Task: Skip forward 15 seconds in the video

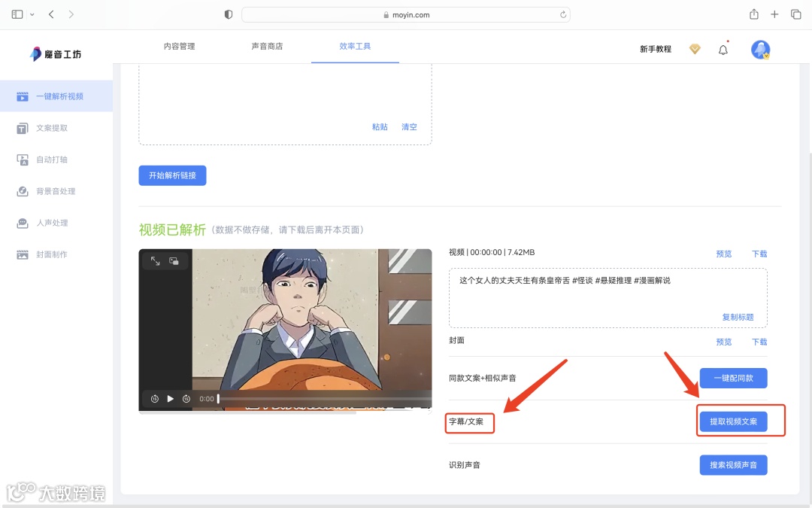Action: click(x=186, y=397)
